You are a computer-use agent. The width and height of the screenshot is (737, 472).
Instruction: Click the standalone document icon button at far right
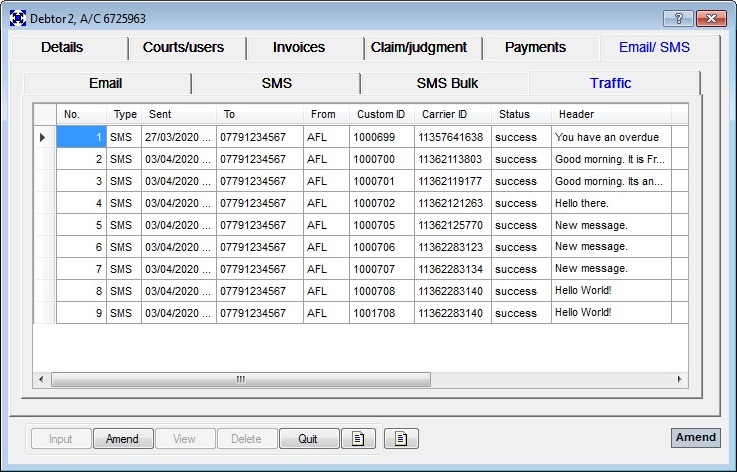click(x=401, y=438)
